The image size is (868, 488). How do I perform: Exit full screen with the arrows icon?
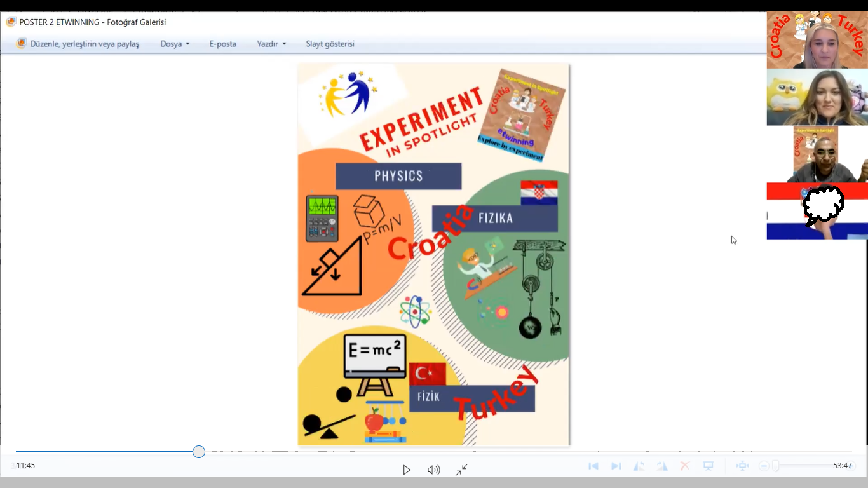462,470
